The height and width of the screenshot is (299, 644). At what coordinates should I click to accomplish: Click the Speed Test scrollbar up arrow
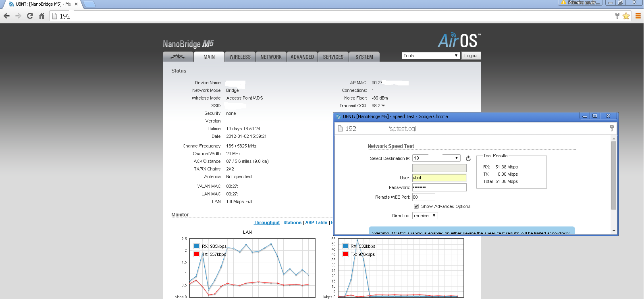point(614,139)
